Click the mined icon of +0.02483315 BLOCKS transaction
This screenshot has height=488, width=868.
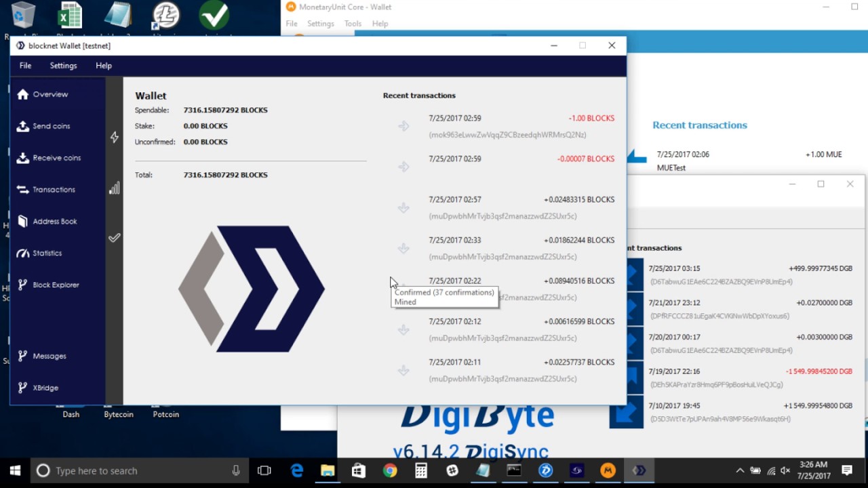tap(403, 207)
